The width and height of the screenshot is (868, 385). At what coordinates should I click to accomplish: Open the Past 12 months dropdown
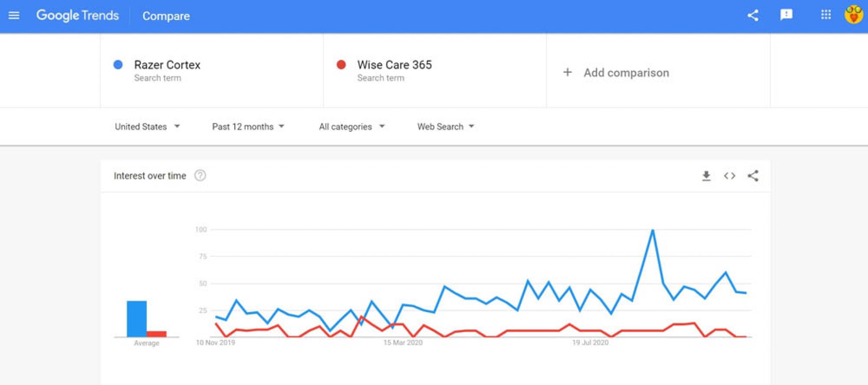coord(248,127)
